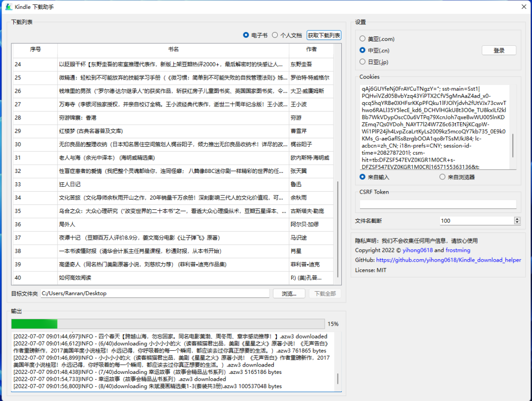
Task: Select row 37 夜谭十记
Action: 173,238
